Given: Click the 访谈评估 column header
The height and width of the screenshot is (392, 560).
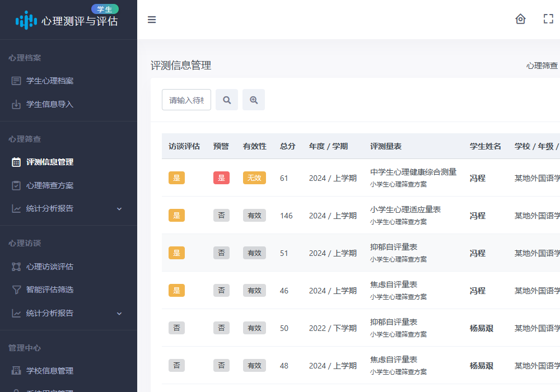Looking at the screenshot, I should 184,146.
